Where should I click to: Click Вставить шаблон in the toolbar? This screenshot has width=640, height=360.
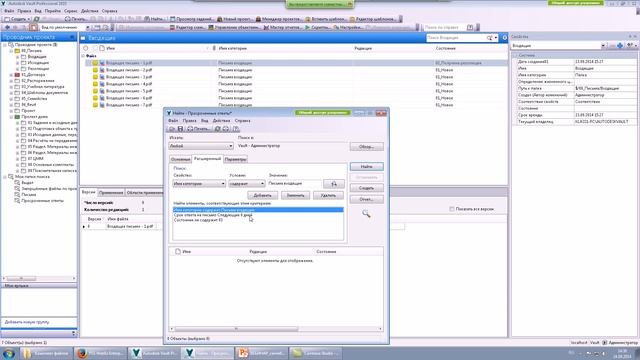327,19
